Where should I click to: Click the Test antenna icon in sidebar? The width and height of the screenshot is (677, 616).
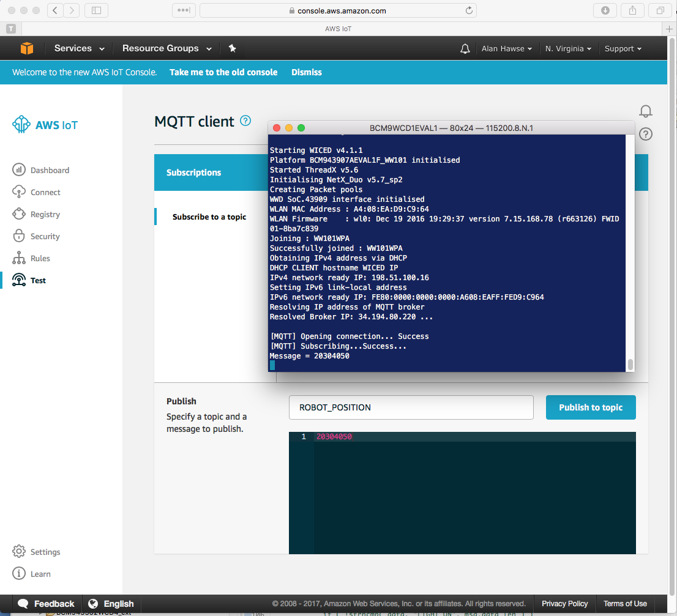(x=19, y=280)
